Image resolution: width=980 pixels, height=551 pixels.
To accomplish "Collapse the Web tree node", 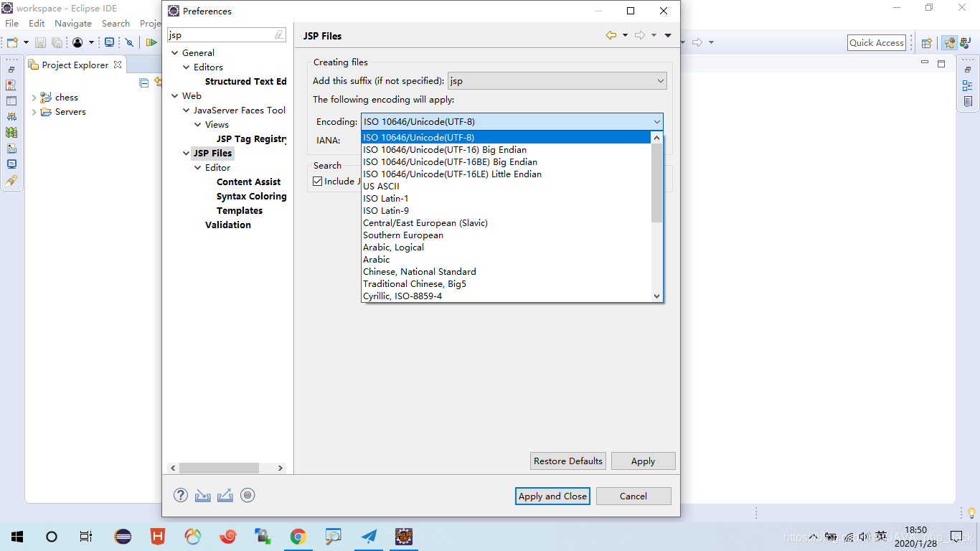I will click(174, 96).
